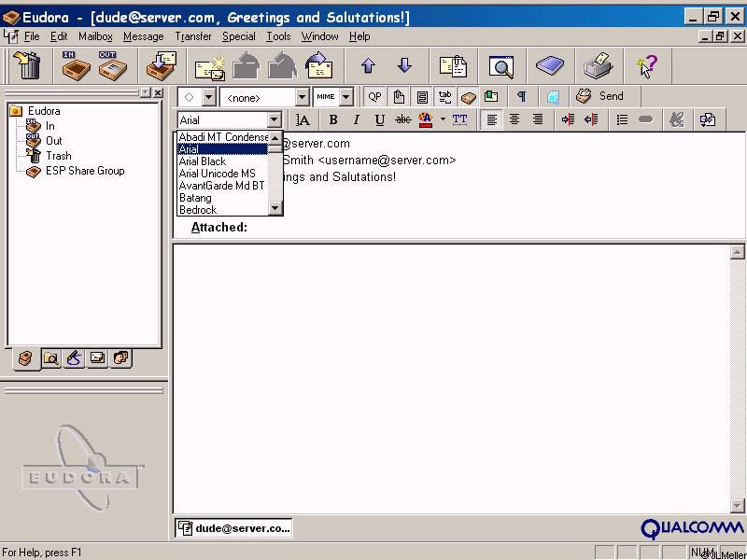Viewport: 747px width, 560px height.
Task: Toggle the word wrap button
Action: point(422,97)
